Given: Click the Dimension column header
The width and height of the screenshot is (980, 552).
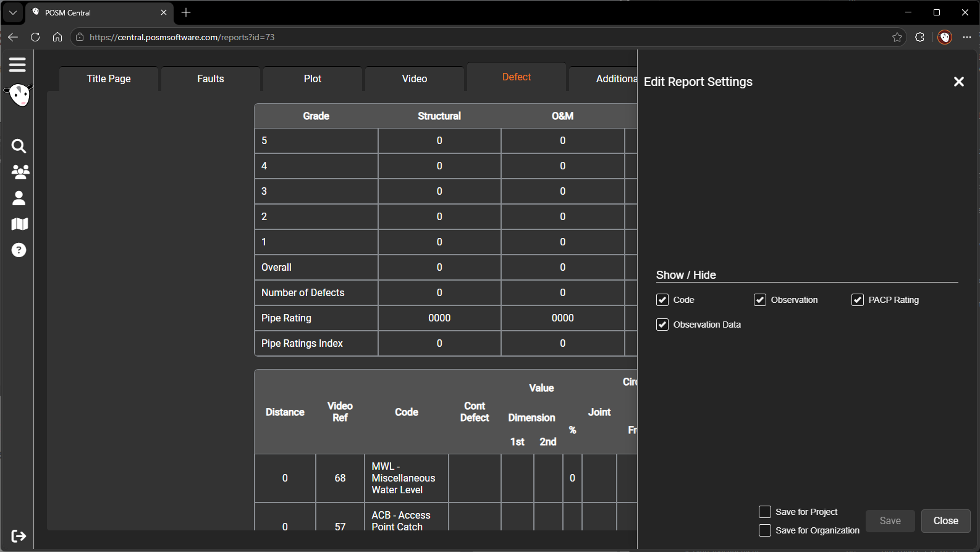Looking at the screenshot, I should tap(531, 418).
